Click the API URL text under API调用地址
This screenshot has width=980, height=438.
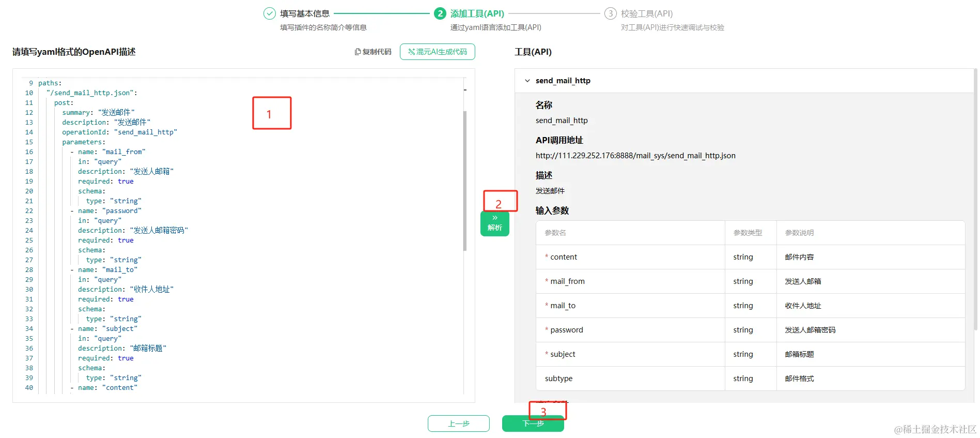tap(635, 156)
